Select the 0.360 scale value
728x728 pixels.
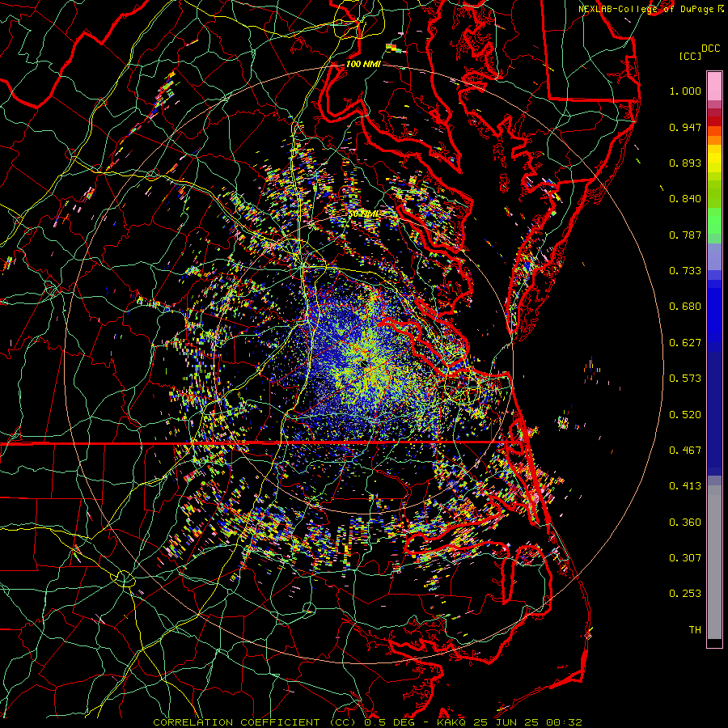coord(685,523)
